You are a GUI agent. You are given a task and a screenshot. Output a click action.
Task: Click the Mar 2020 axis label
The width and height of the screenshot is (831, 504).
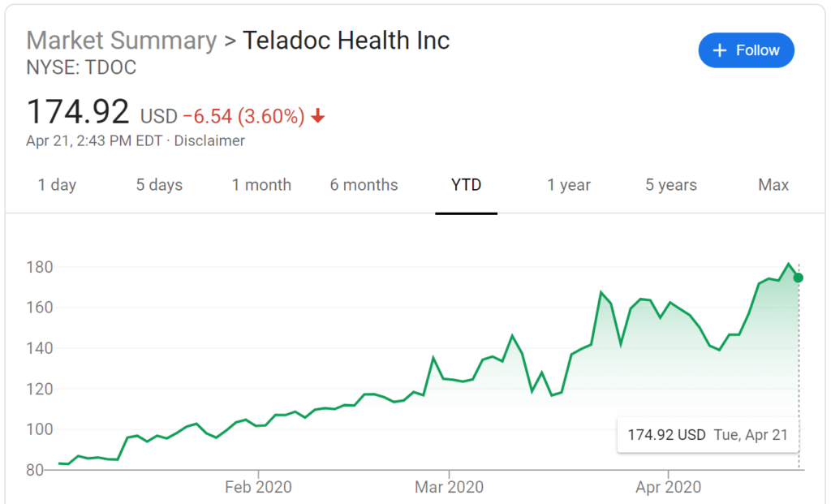click(449, 487)
